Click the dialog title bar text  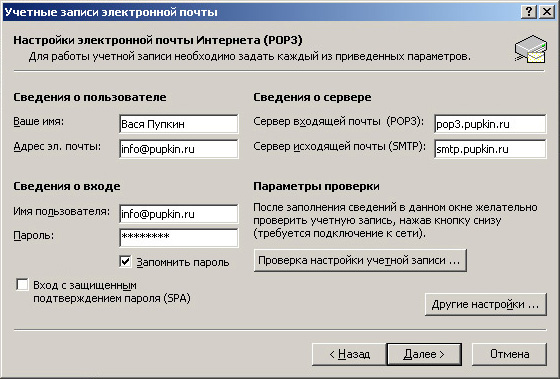(111, 12)
